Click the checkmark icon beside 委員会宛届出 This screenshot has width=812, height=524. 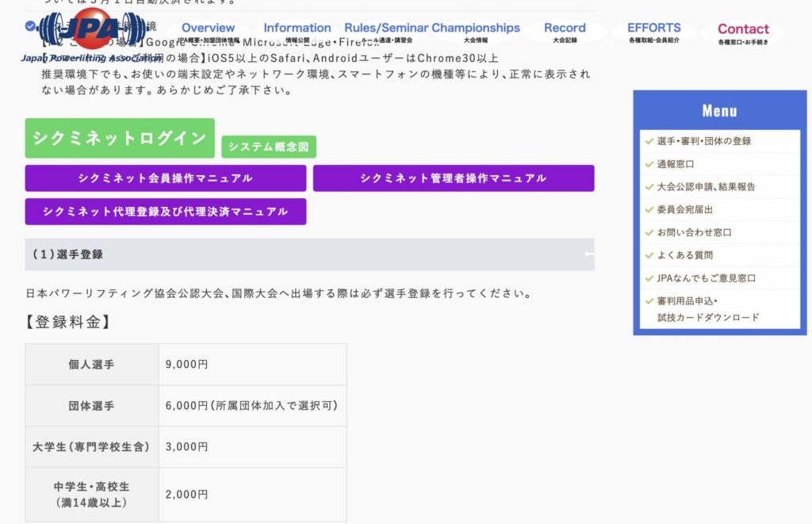(649, 210)
